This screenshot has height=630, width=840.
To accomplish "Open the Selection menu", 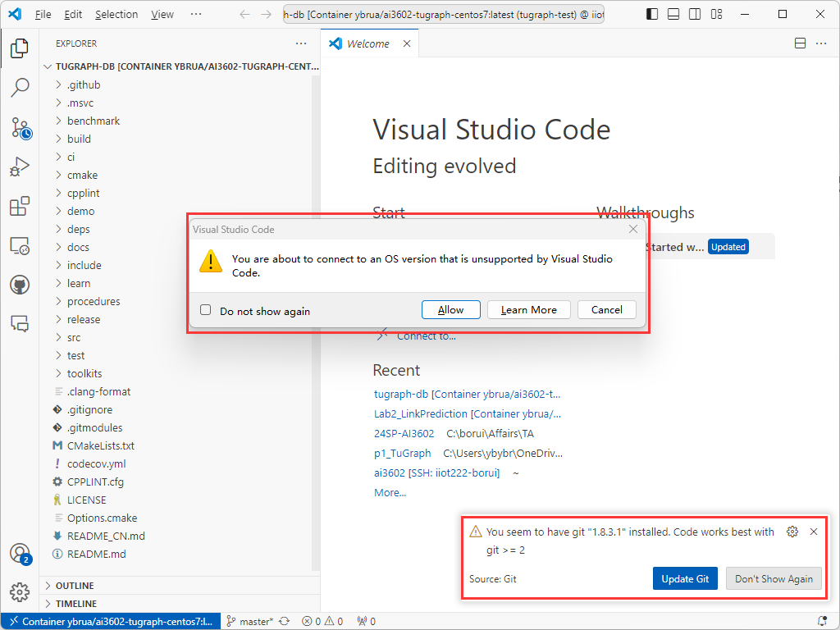I will click(116, 14).
